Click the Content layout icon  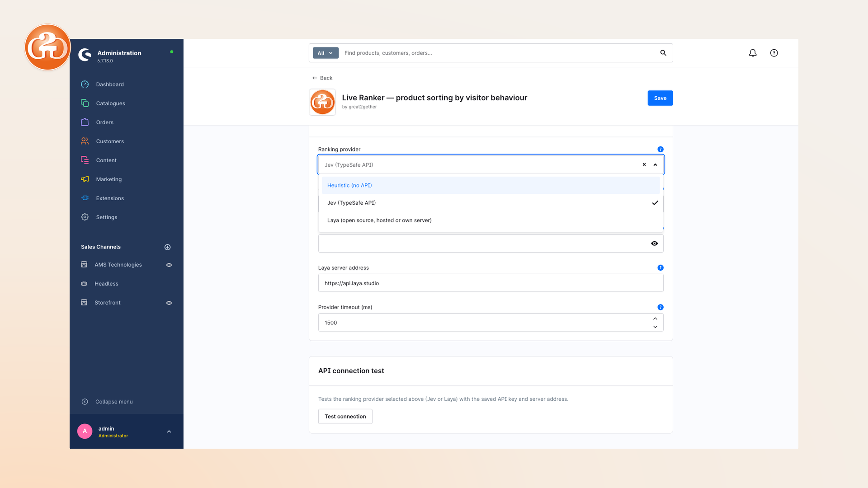point(85,160)
